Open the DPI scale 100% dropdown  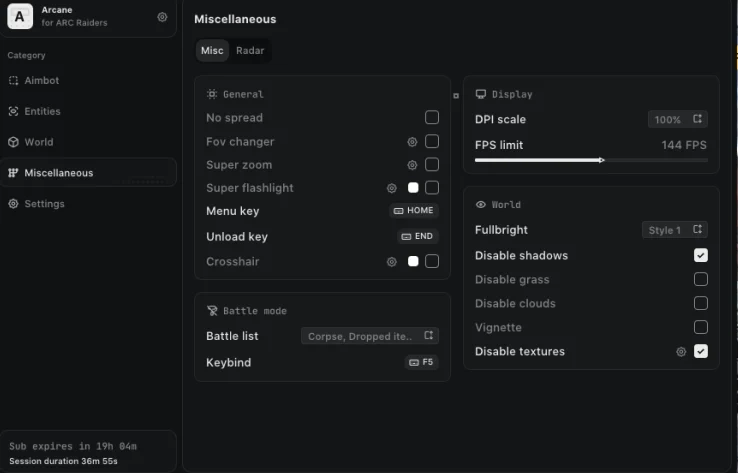point(677,120)
